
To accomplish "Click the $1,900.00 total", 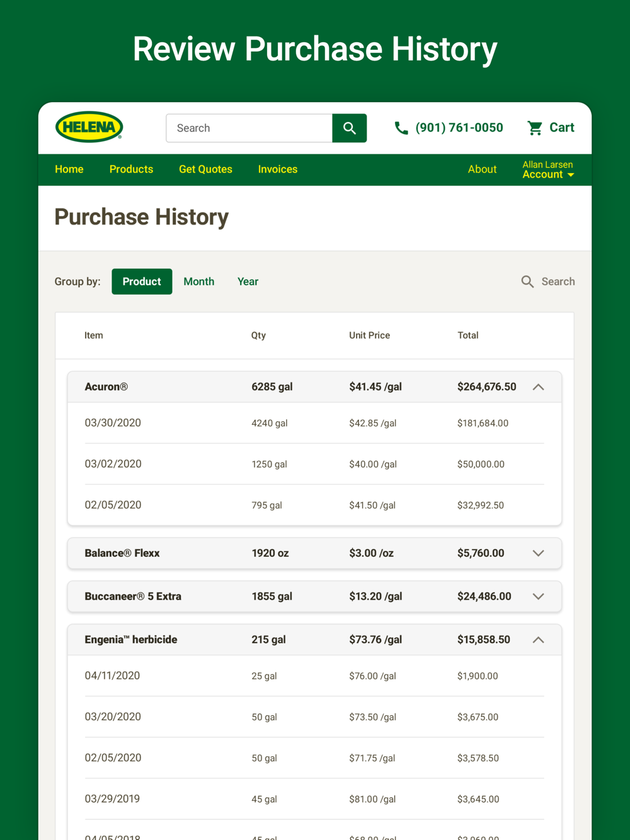I will 478,676.
